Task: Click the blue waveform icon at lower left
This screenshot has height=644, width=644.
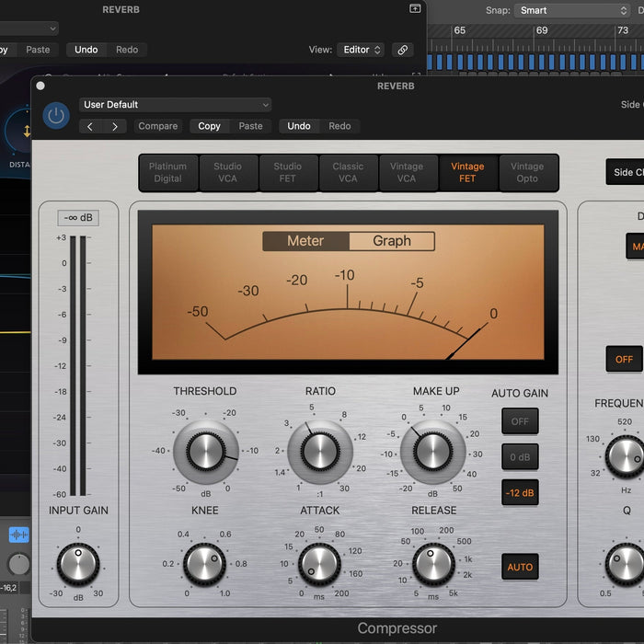Action: [x=19, y=535]
